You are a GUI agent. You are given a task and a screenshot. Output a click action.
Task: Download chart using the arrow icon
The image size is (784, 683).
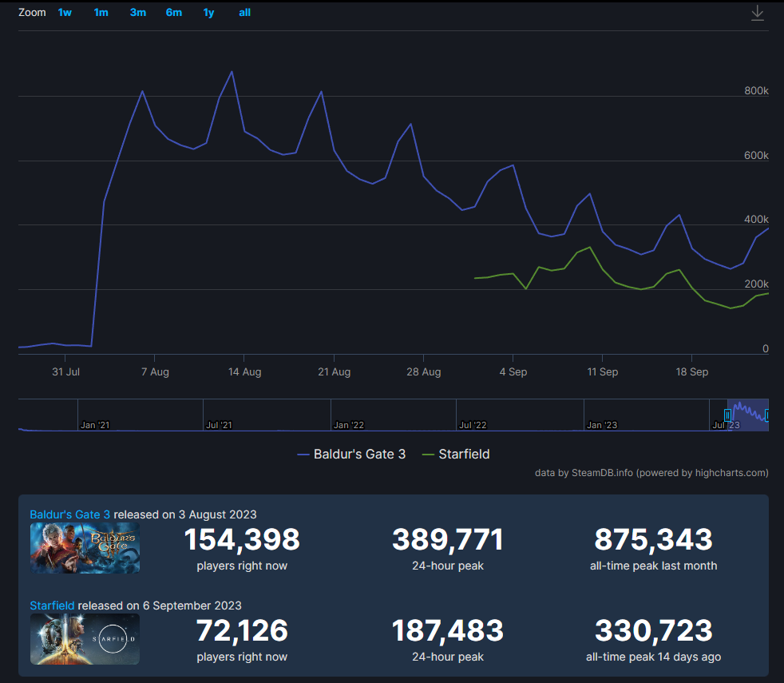coord(758,13)
